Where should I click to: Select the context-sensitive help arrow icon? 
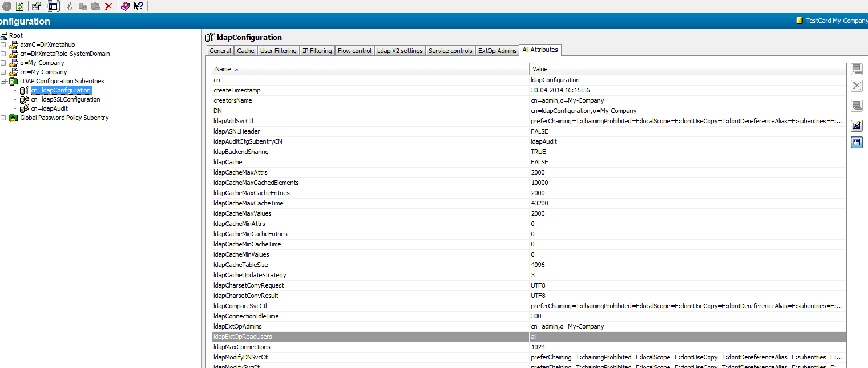coord(139,6)
